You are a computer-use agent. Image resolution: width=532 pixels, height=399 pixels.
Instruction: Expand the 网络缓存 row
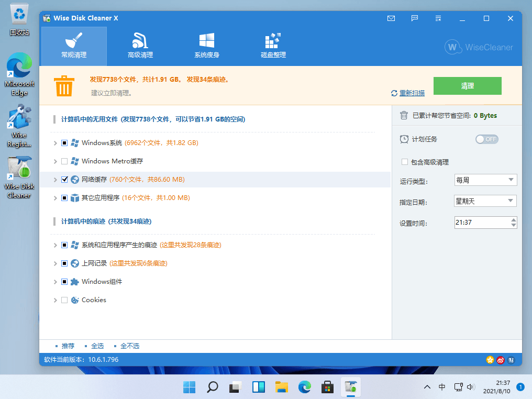(56, 180)
